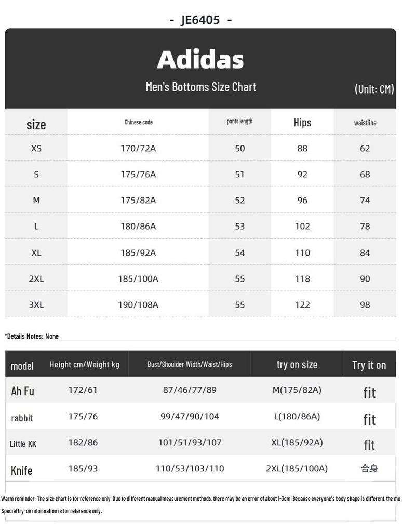Click the waistline column header

click(x=365, y=123)
